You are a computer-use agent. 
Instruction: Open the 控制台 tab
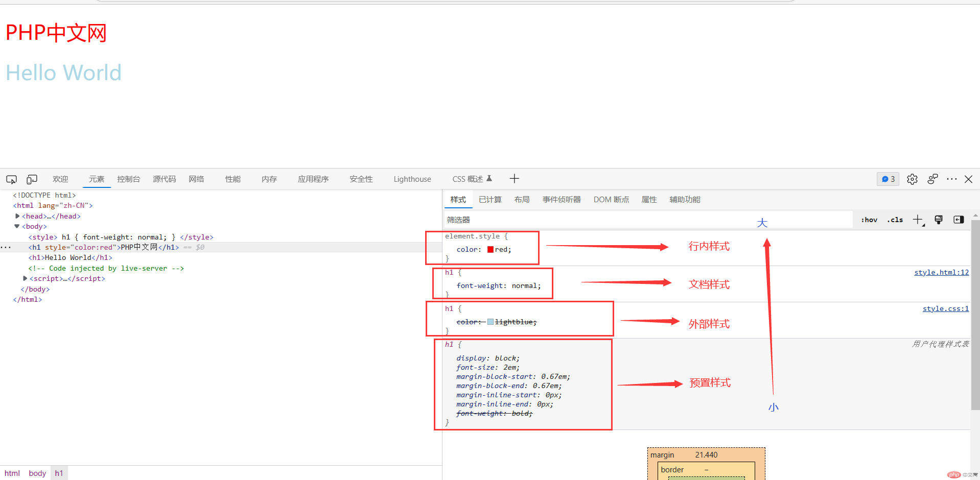(129, 179)
